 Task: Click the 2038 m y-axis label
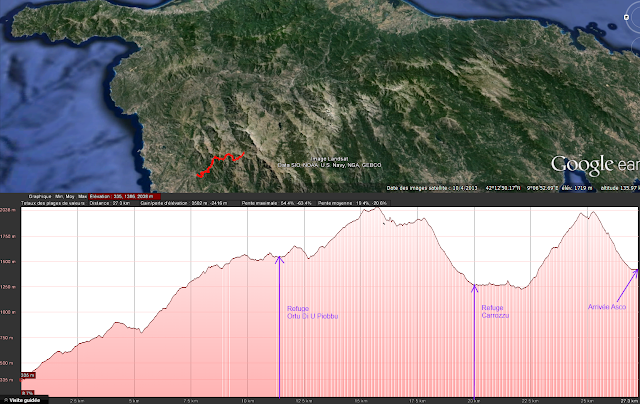8,210
